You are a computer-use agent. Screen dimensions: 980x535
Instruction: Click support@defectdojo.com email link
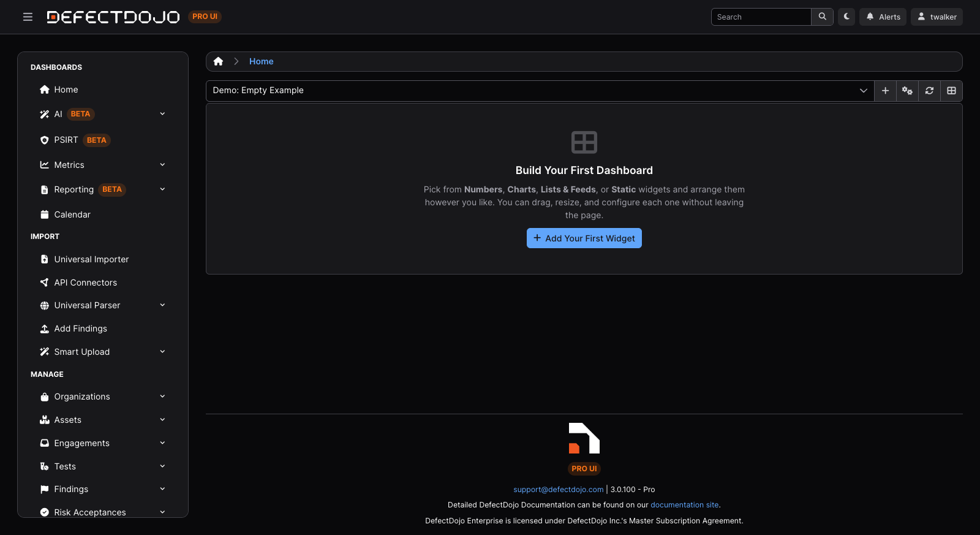tap(559, 489)
